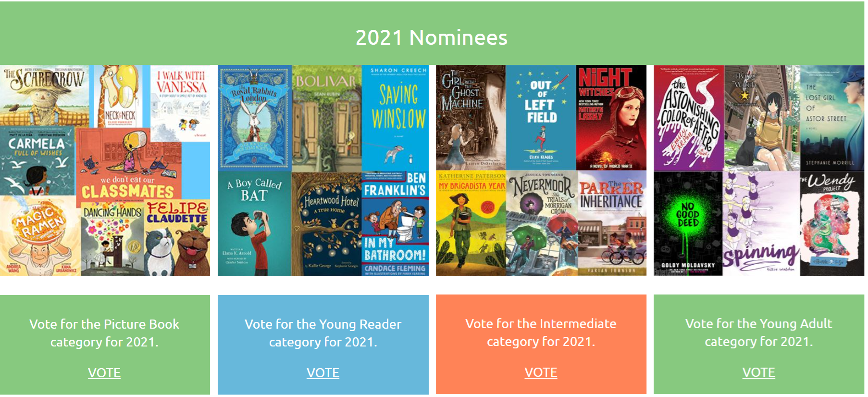Viewport: 868px width, 397px height.
Task: Click the No Good Deed cover
Action: tap(688, 223)
